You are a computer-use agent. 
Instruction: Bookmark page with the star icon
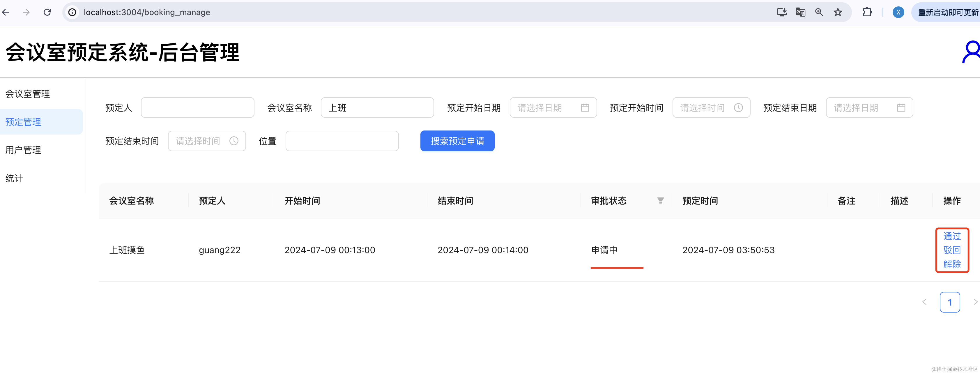coord(838,12)
